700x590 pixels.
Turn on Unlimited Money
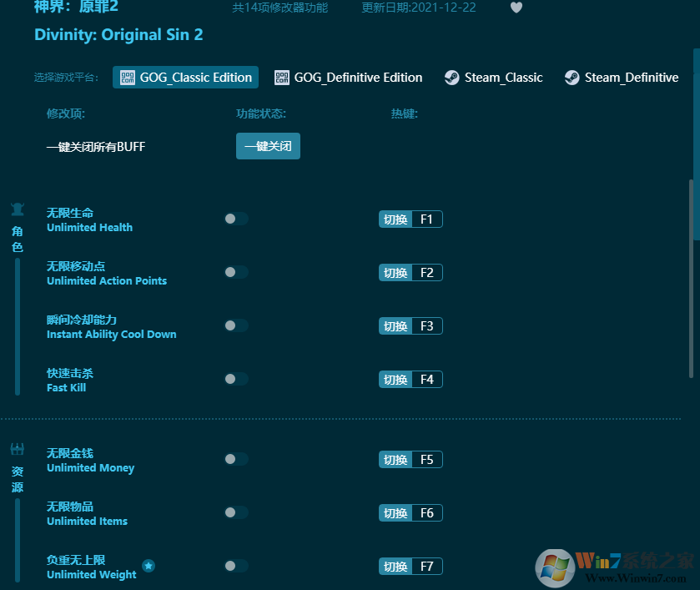tap(236, 459)
